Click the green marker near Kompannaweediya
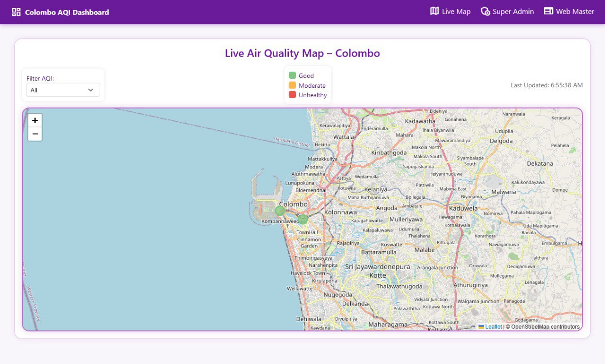Image resolution: width=605 pixels, height=364 pixels. point(302,219)
